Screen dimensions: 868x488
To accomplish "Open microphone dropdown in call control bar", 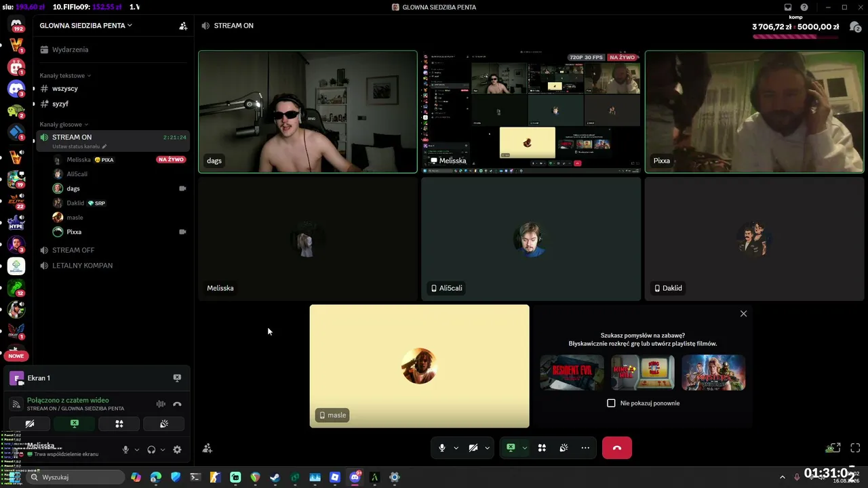I will pos(456,448).
